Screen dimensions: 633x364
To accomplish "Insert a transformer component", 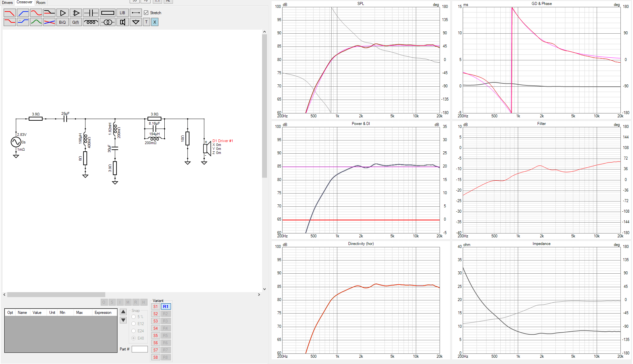I will [108, 22].
